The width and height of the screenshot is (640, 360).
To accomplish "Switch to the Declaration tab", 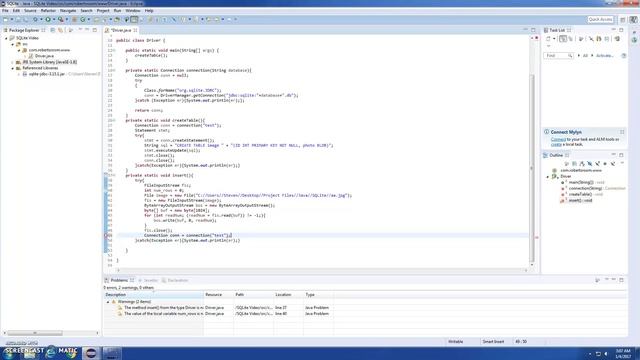I will pyautogui.click(x=175, y=280).
